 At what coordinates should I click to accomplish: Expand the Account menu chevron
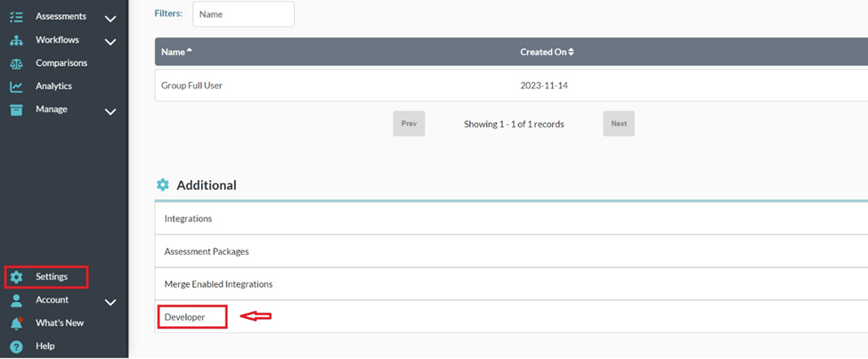110,302
